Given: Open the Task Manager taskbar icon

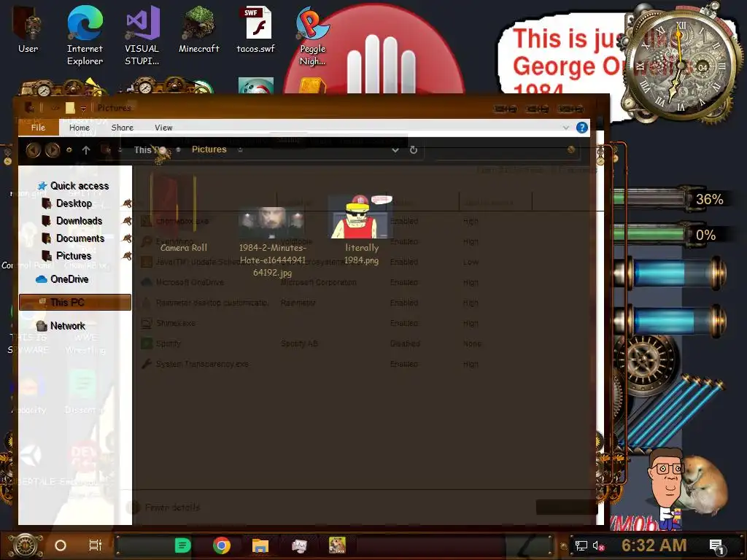Looking at the screenshot, I should 299,545.
